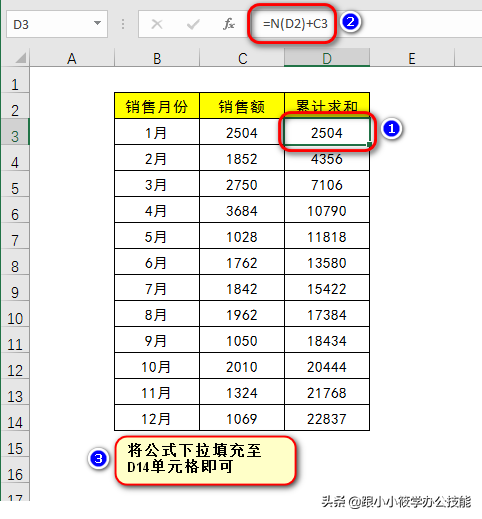482x519 pixels.
Task: Select row 9 header
Action: point(15,288)
